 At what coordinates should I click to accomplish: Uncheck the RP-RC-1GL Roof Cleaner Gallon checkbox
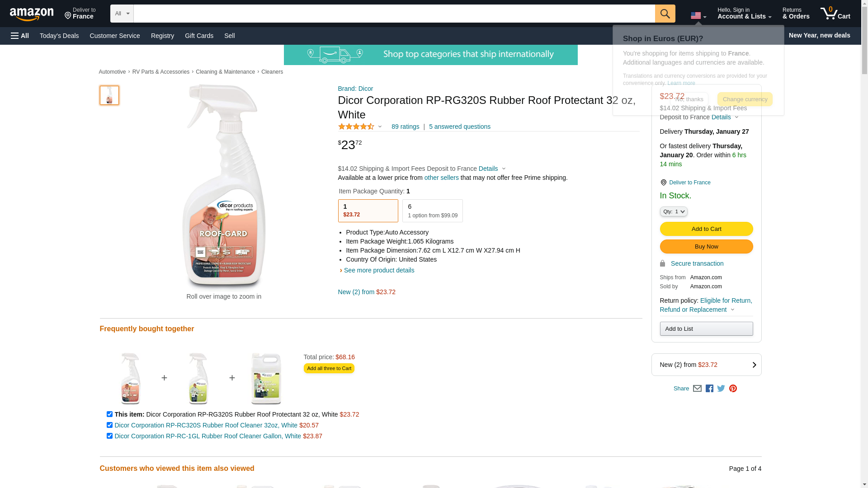[x=109, y=436]
